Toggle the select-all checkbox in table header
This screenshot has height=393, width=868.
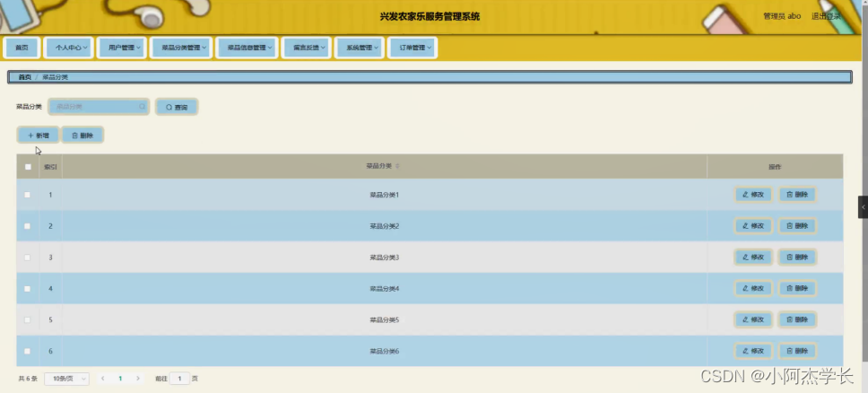28,166
